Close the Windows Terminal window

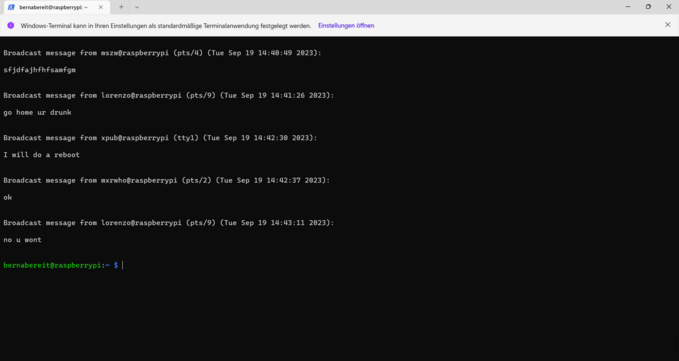(669, 7)
